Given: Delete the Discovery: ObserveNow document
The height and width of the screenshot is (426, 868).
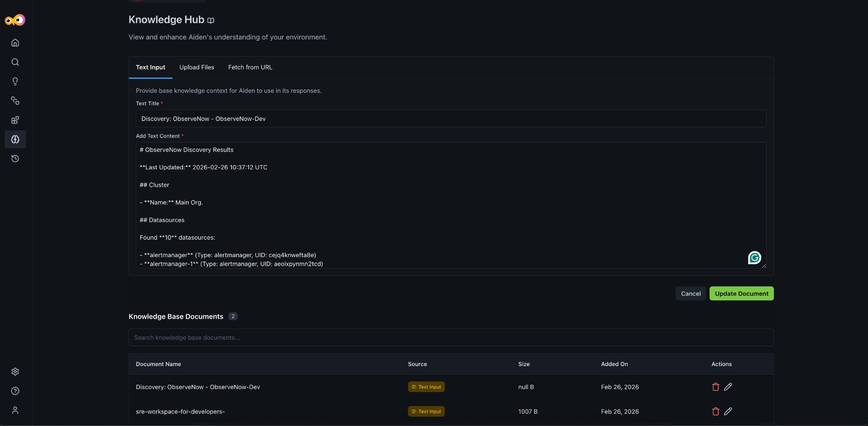Looking at the screenshot, I should tap(715, 387).
